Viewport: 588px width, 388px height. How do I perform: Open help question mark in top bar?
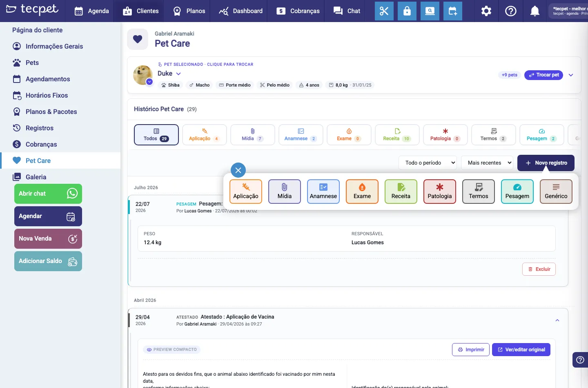511,11
